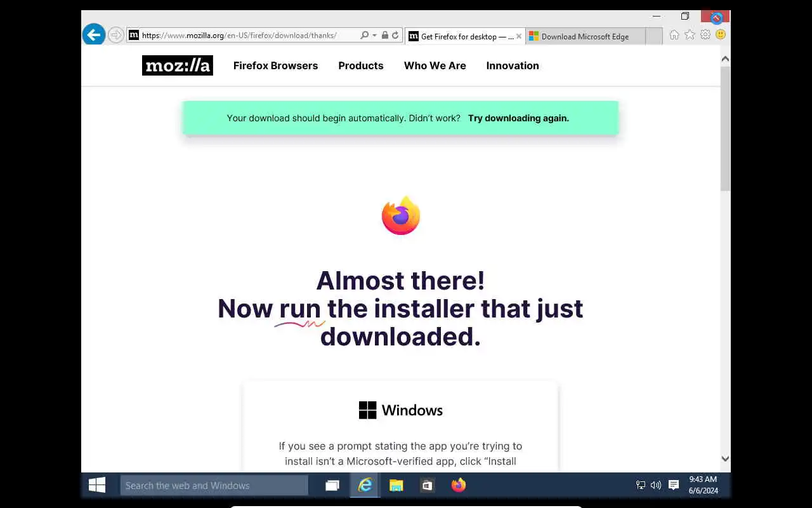Click Internet Explorer taskbar icon

pos(365,486)
